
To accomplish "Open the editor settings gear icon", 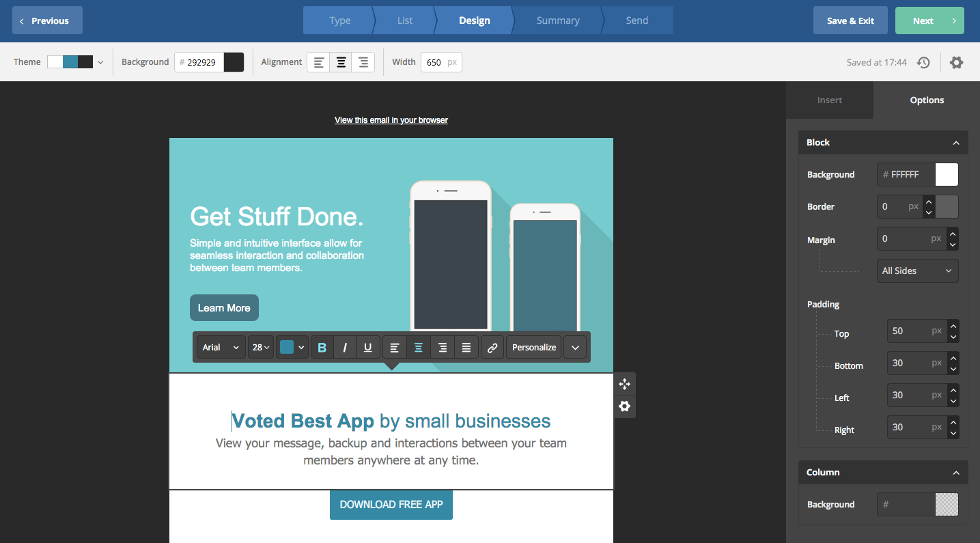I will coord(956,62).
